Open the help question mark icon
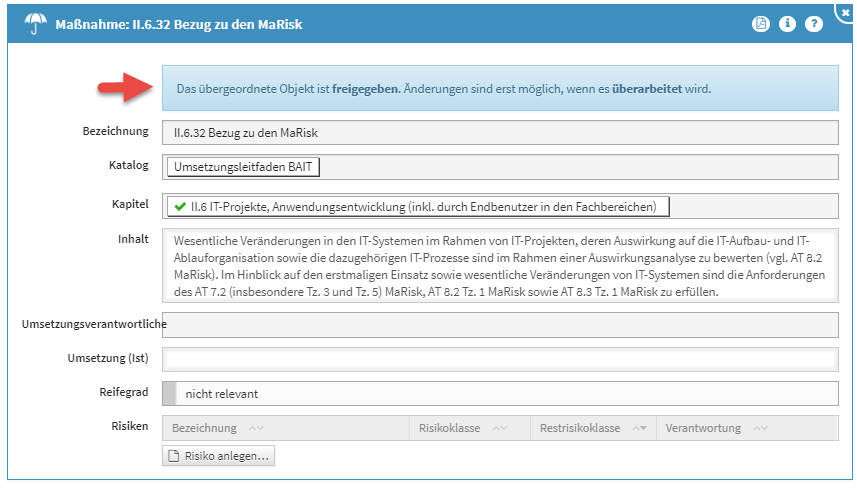 pos(814,23)
